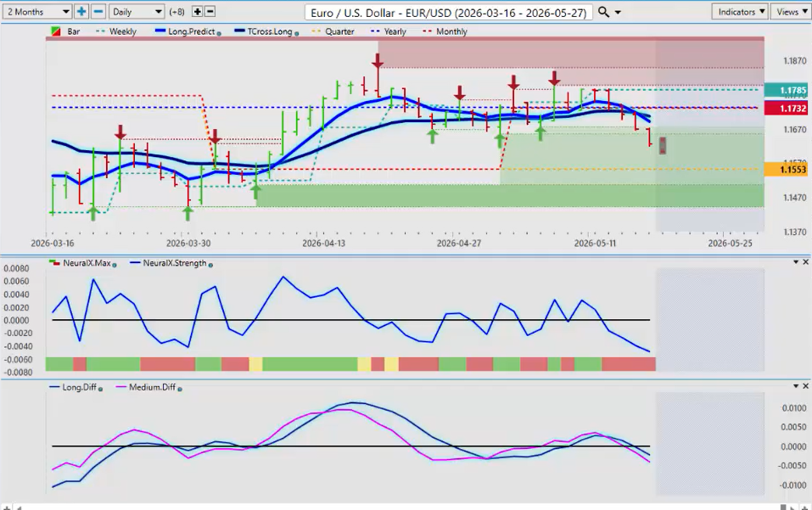Collapse the NeuralX panel with its arrow
This screenshot has height=510, width=812.
[796, 262]
